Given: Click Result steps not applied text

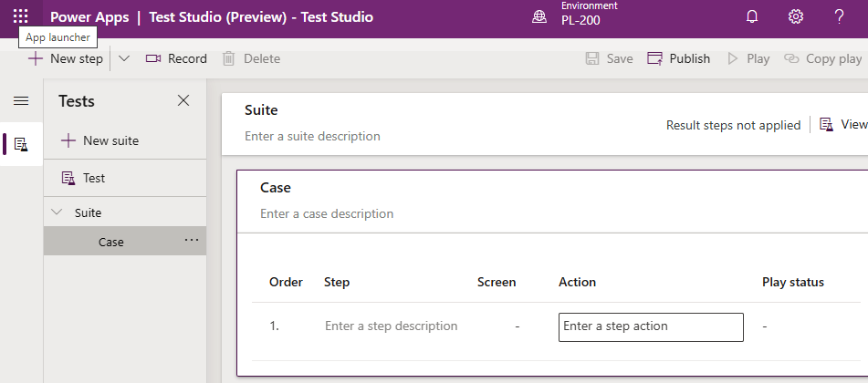Looking at the screenshot, I should [x=733, y=126].
